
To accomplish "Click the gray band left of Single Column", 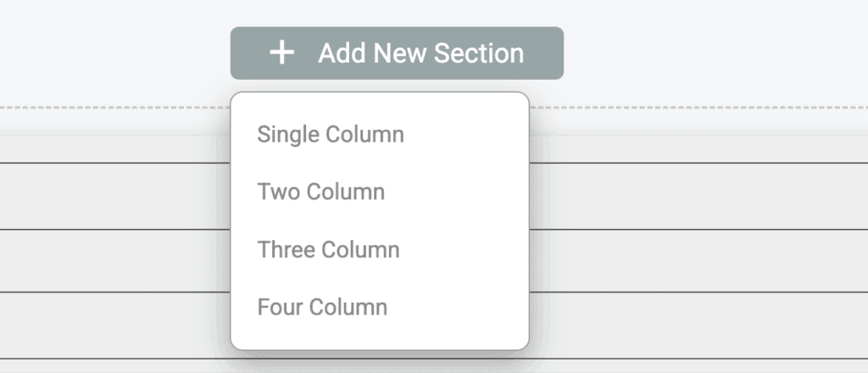I will point(114,148).
